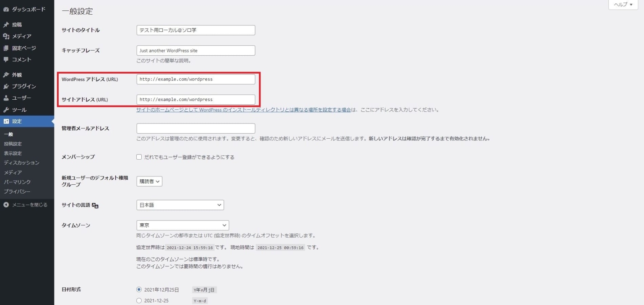Open the site language 日本語 dropdown
644x305 pixels.
(x=180, y=205)
